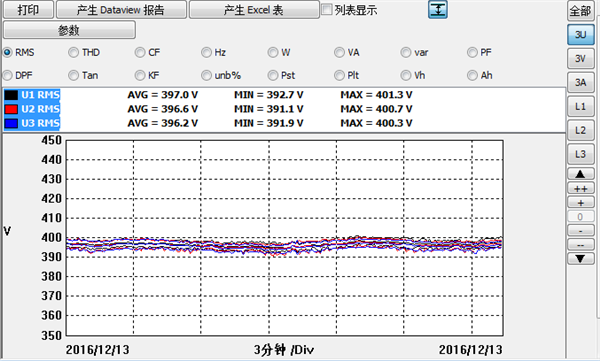Move the graph up with the up arrow
Viewport: 600px width, 361px height.
[580, 174]
